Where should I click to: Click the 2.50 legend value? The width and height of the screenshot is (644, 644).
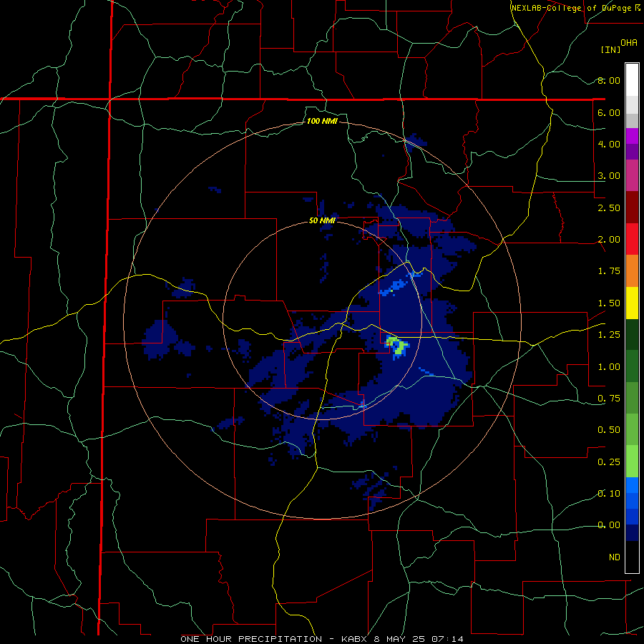coord(609,208)
